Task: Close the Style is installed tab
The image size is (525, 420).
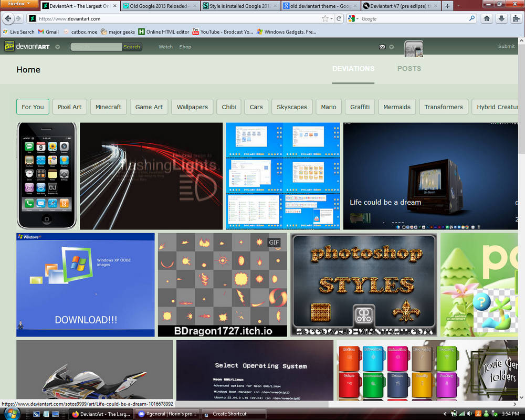Action: [275, 6]
